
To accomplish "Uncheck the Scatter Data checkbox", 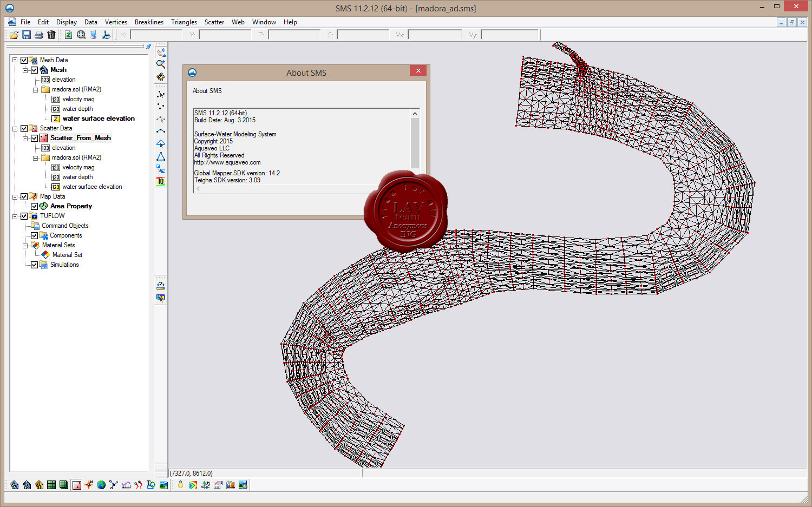I will coord(24,128).
